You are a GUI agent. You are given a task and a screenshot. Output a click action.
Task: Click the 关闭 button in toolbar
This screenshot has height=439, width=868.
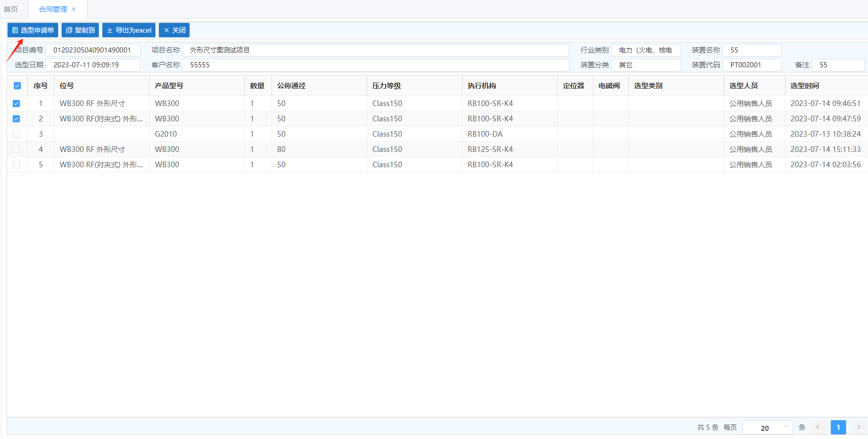(174, 30)
